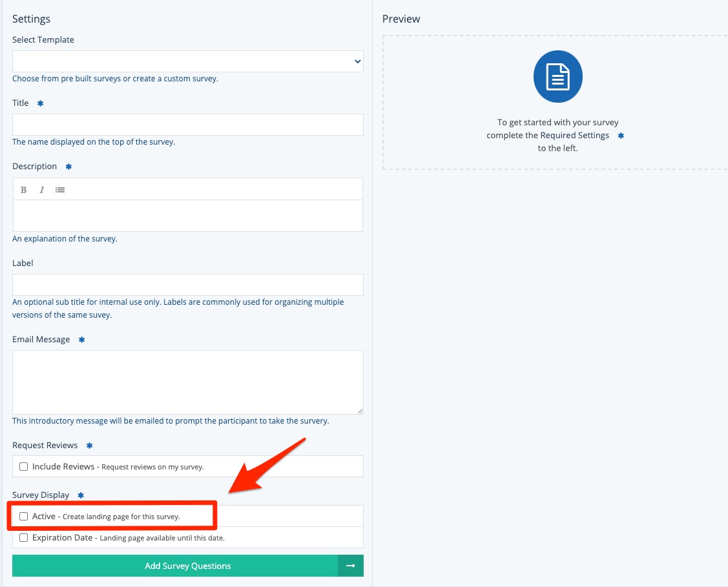
Task: Open the Select Template dropdown
Action: (187, 61)
